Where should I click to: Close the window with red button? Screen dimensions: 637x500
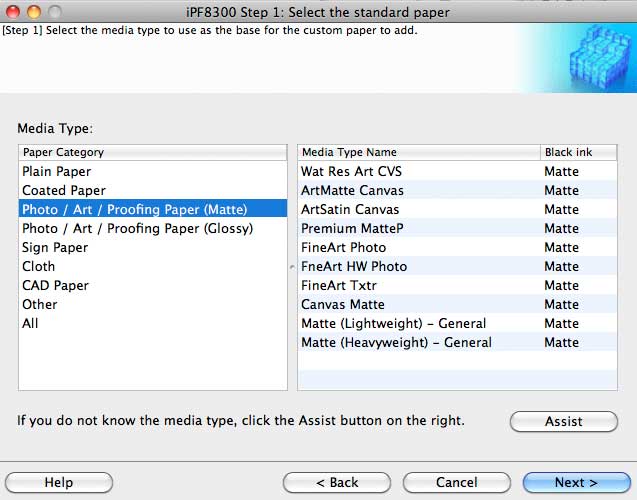point(13,12)
